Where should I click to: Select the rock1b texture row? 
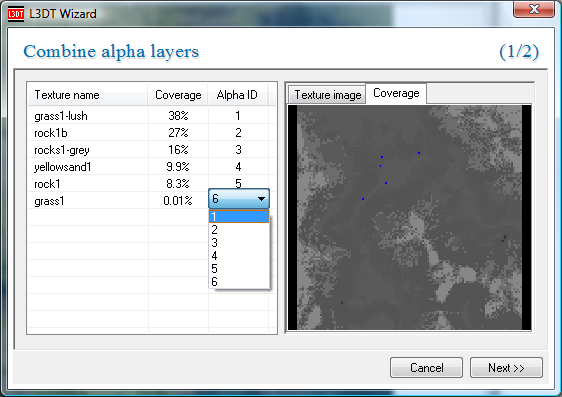152,133
